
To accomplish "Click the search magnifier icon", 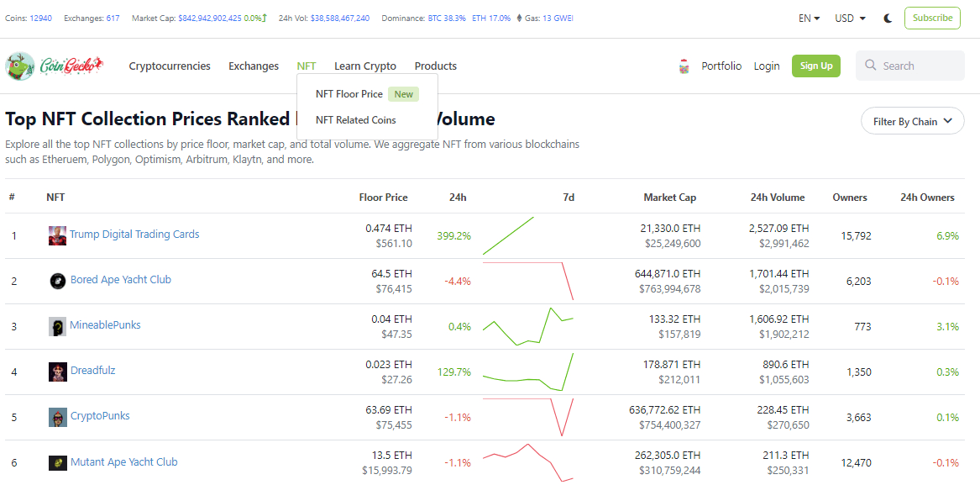I will [x=870, y=65].
